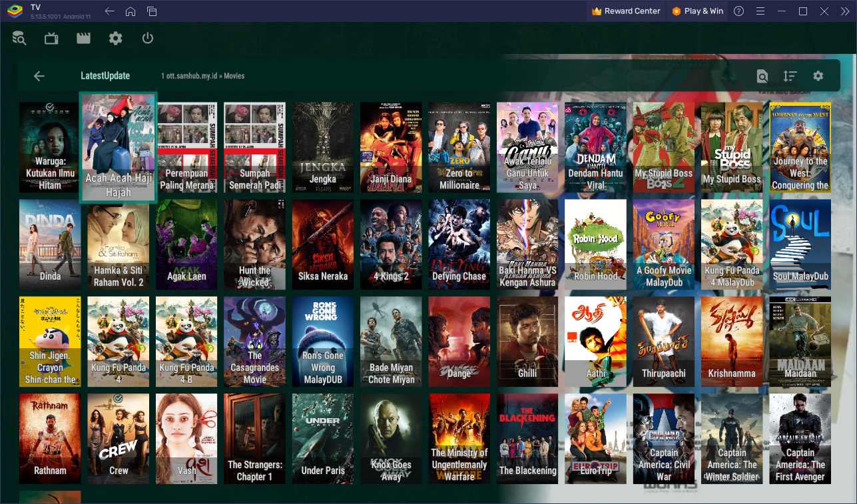Viewport: 857px width, 504px height.
Task: Open the BlueStacks help question mark icon
Action: pyautogui.click(x=738, y=11)
